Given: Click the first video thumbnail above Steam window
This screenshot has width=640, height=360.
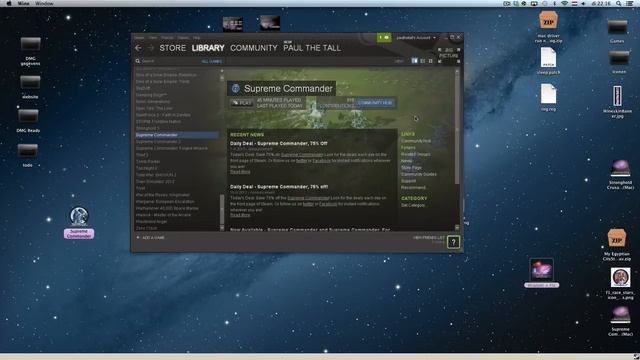Looking at the screenshot, I should (233, 24).
